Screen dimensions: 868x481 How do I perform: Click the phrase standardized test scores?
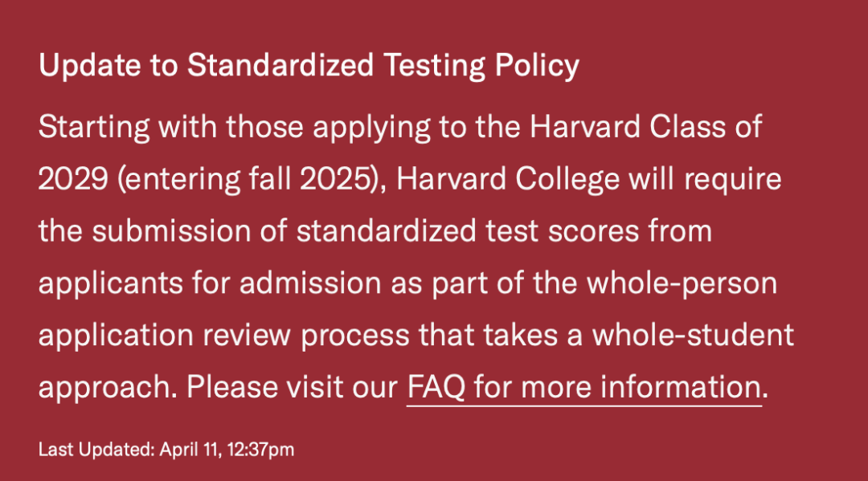tap(468, 231)
